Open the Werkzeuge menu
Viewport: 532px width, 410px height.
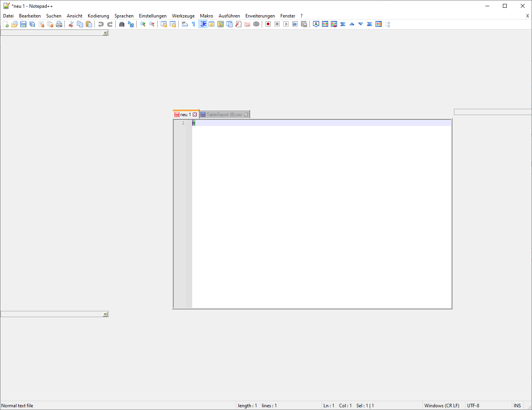pyautogui.click(x=183, y=16)
